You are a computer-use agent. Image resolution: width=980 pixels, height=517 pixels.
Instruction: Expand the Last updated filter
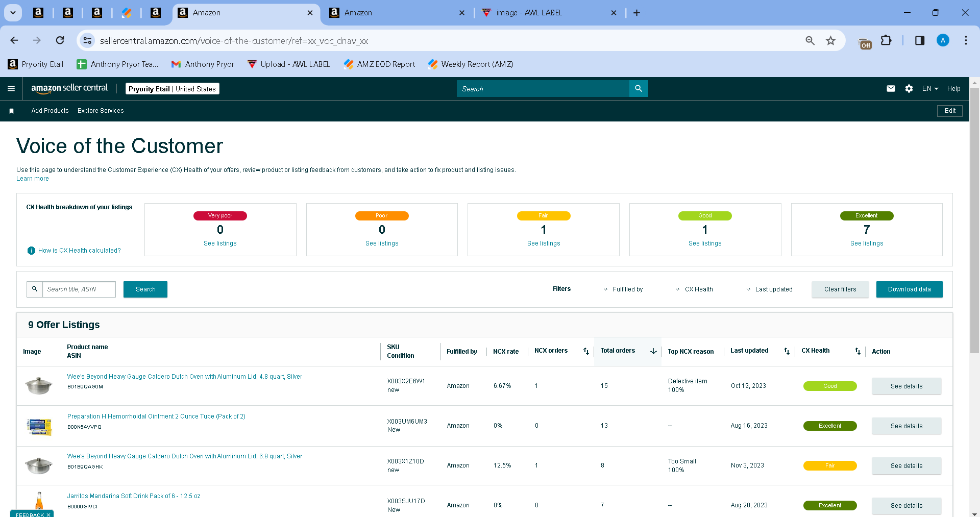[x=769, y=289]
